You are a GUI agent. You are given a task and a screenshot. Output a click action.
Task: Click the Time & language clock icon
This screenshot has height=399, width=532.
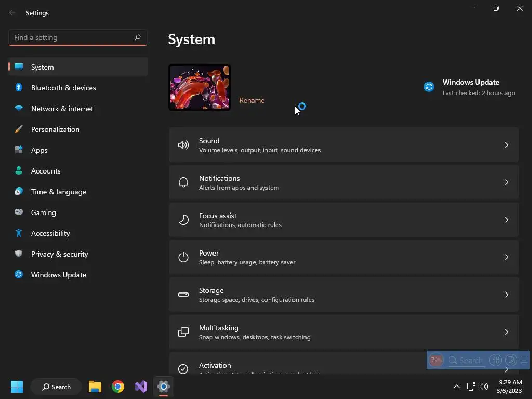pyautogui.click(x=19, y=191)
